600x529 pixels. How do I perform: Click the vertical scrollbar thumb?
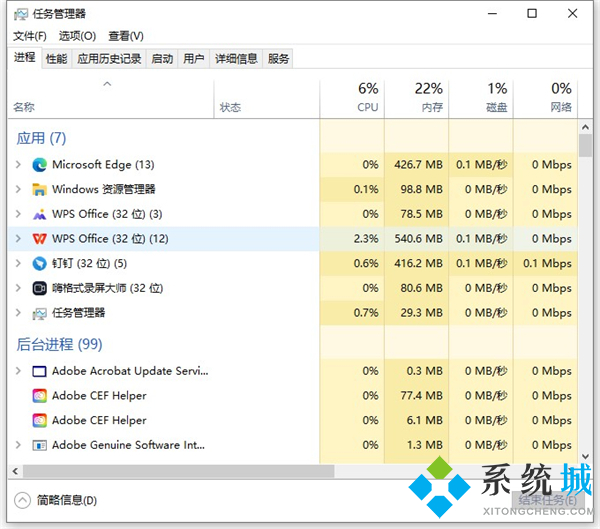click(585, 146)
